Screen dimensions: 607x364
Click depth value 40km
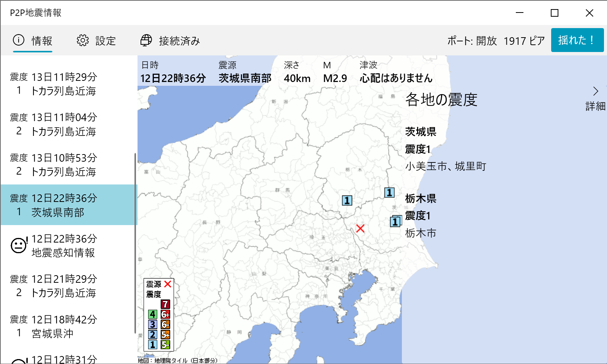coord(297,78)
